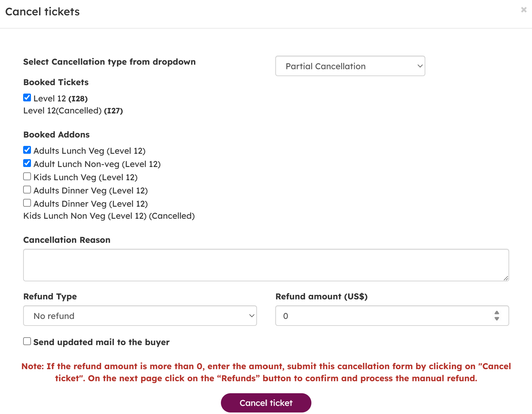Click the Kids Lunch Veg (Level 12) label

tap(85, 177)
